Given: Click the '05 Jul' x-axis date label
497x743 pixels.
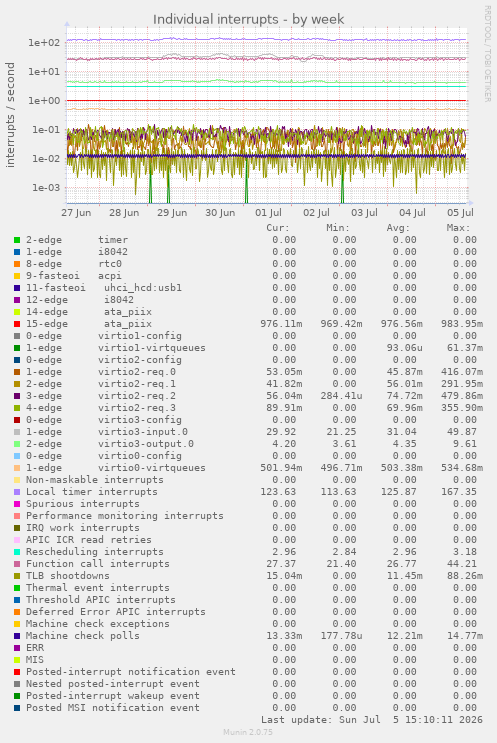Looking at the screenshot, I should coord(460,213).
